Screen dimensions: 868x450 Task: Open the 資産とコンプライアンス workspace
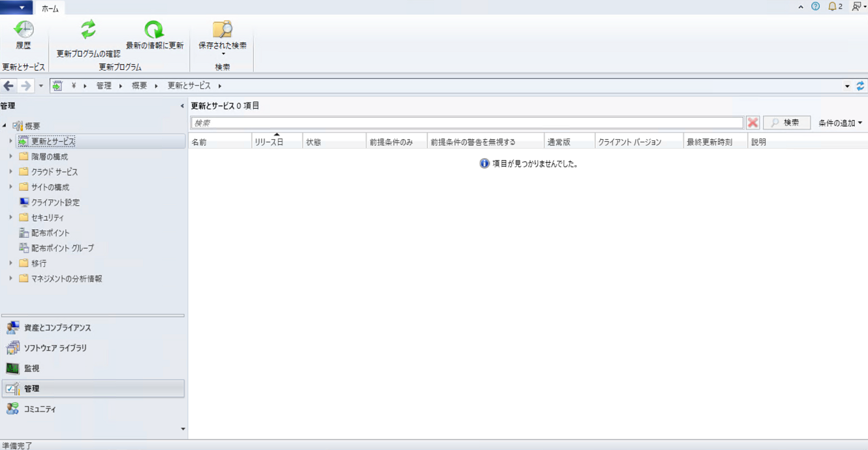pyautogui.click(x=57, y=328)
